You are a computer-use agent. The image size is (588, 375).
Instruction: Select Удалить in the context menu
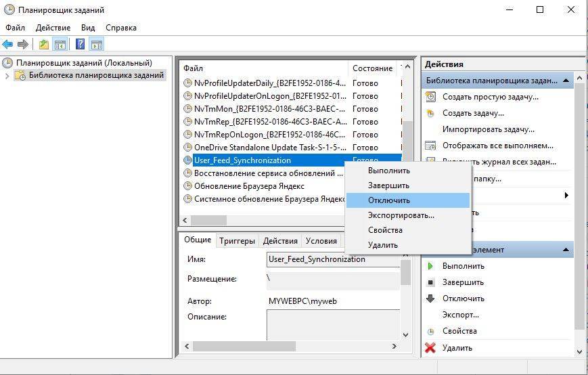click(x=382, y=245)
